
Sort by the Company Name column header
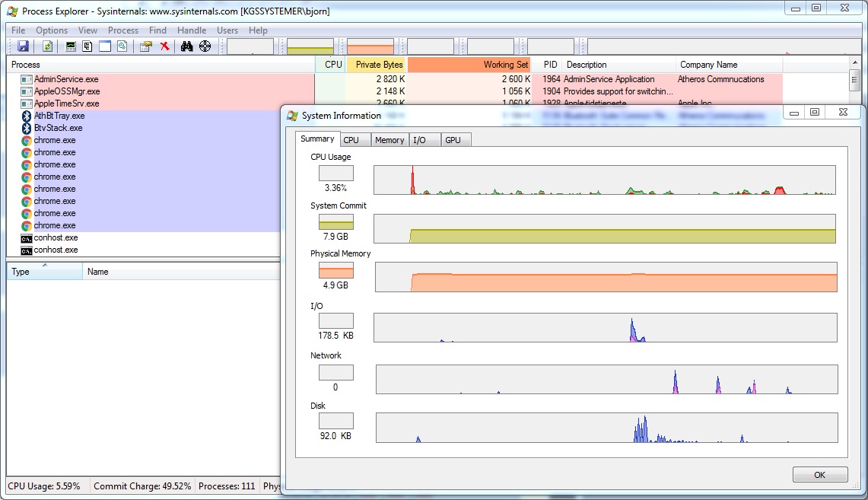pyautogui.click(x=729, y=65)
